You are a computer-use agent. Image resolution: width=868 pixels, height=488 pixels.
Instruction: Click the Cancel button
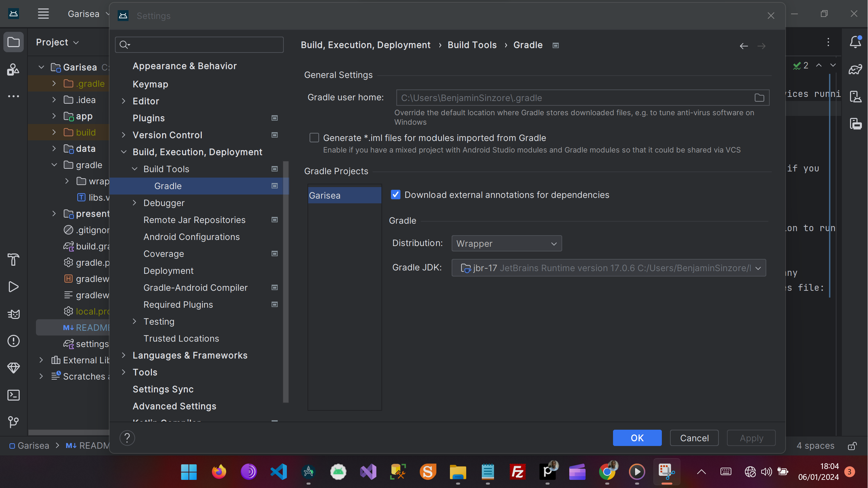tap(694, 438)
